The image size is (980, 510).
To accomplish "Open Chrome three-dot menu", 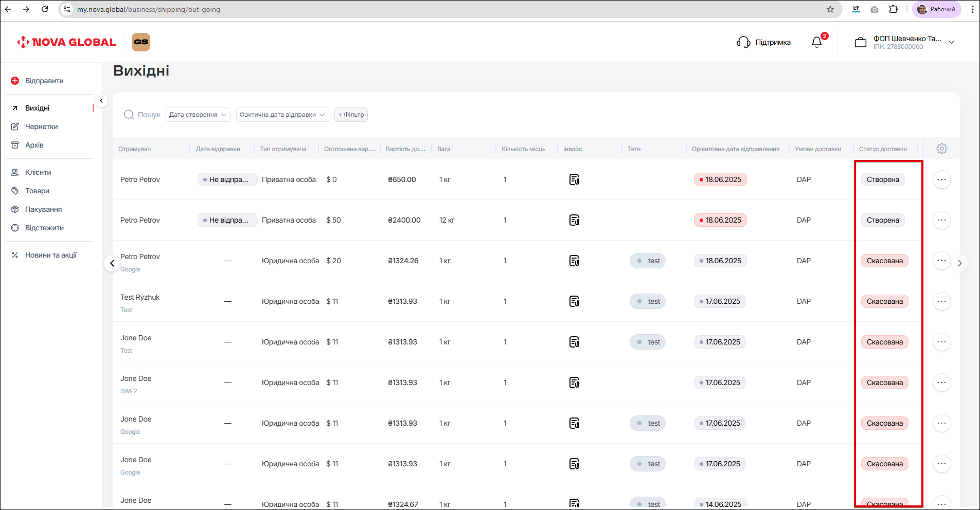I will click(972, 9).
